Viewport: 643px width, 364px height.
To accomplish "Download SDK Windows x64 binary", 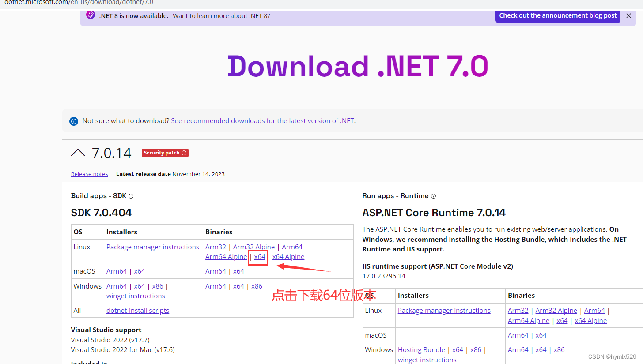I will point(238,286).
